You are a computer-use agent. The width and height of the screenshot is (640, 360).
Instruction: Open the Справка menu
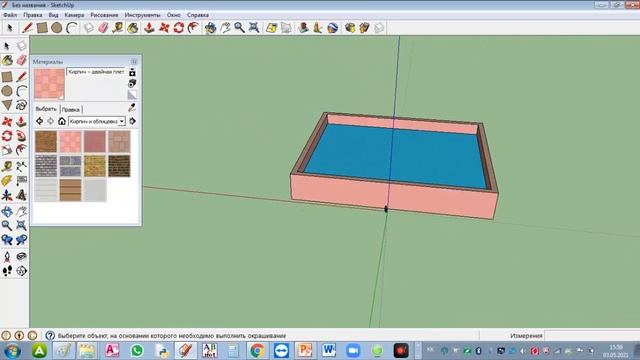198,15
